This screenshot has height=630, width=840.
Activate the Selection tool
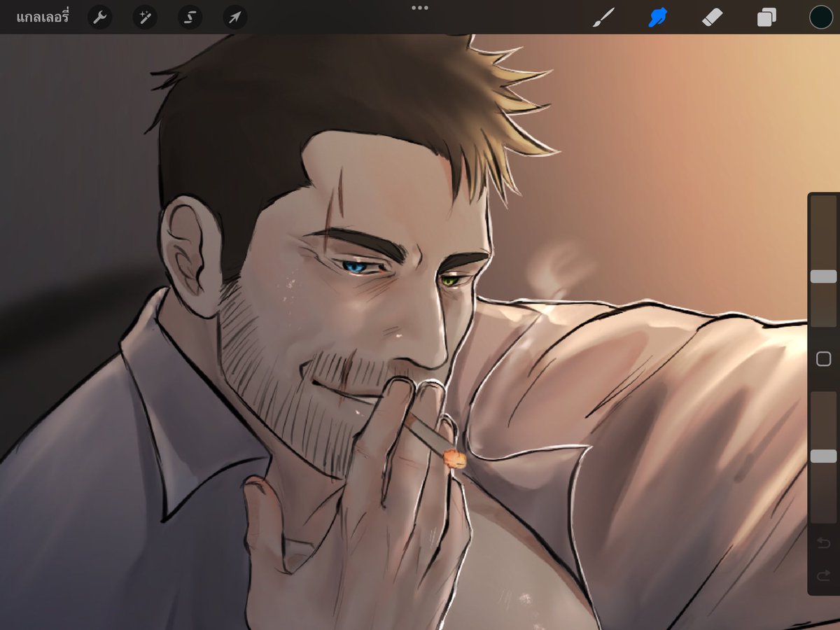point(190,17)
